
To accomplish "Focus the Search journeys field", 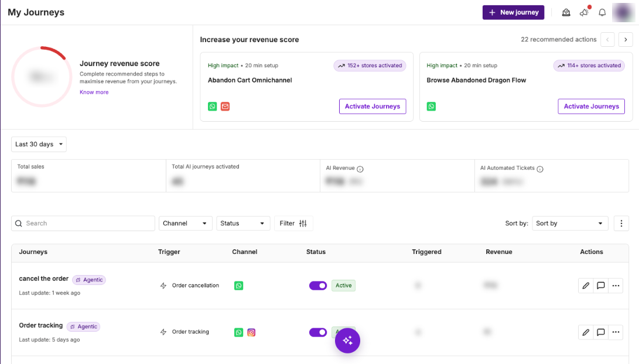I will (x=83, y=223).
